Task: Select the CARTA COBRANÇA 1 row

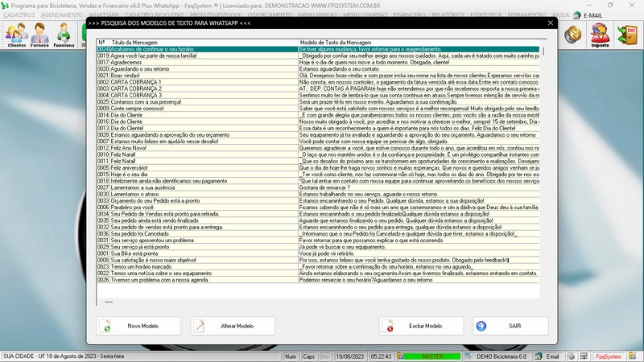Action: coord(318,82)
